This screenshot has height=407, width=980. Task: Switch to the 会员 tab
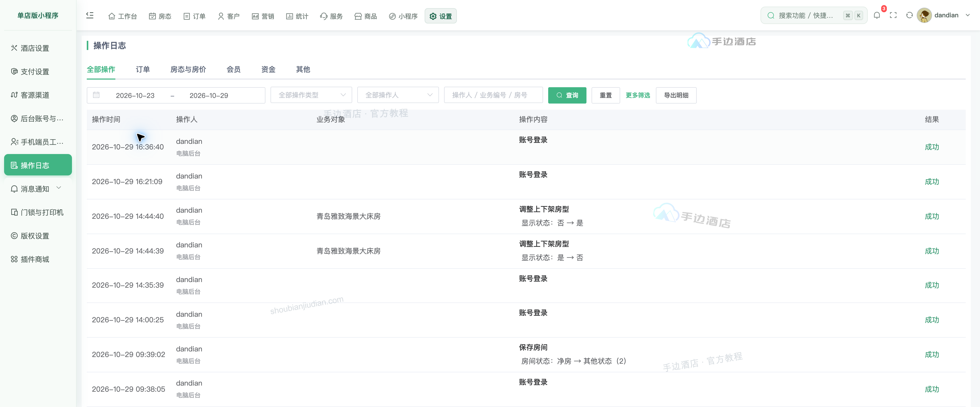click(x=234, y=70)
